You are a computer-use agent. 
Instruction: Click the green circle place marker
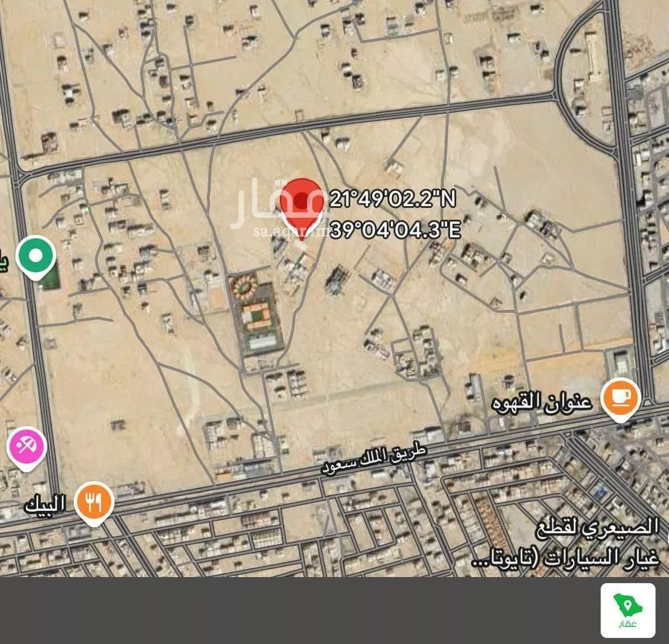coord(36,257)
